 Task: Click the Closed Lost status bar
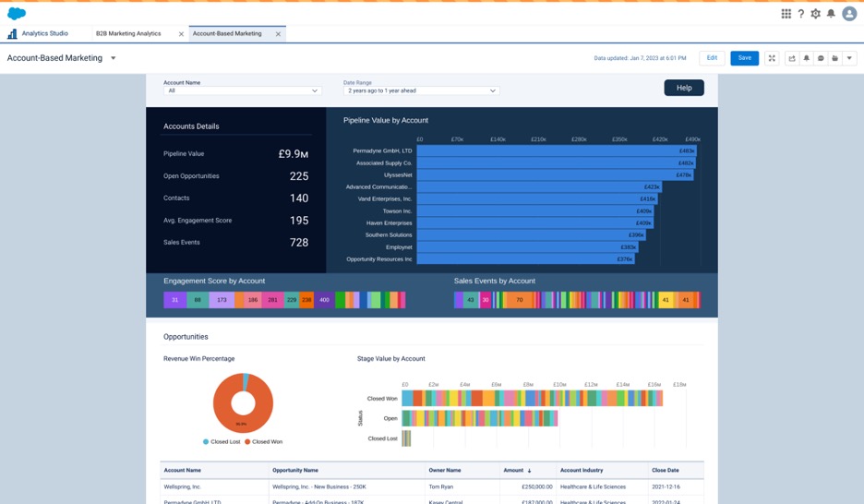point(407,438)
